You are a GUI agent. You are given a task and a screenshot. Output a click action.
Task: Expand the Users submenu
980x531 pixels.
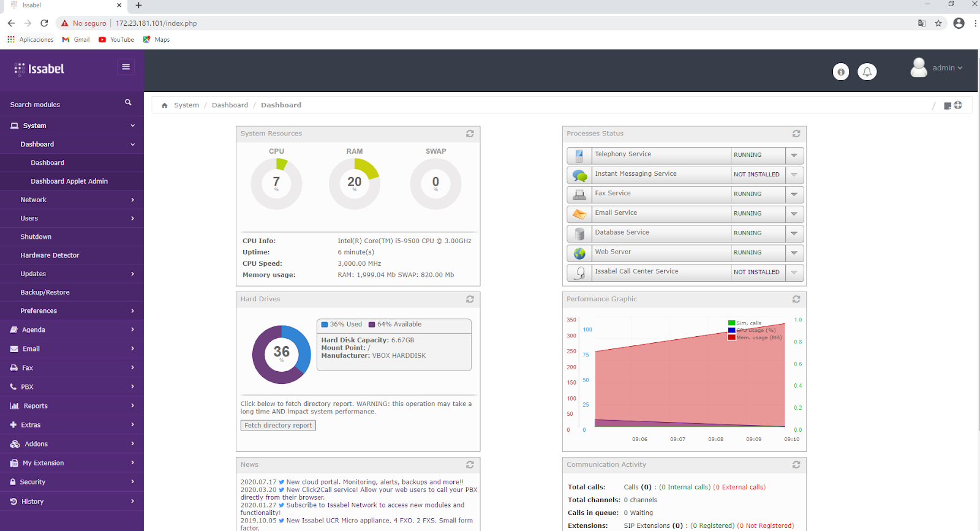click(72, 218)
